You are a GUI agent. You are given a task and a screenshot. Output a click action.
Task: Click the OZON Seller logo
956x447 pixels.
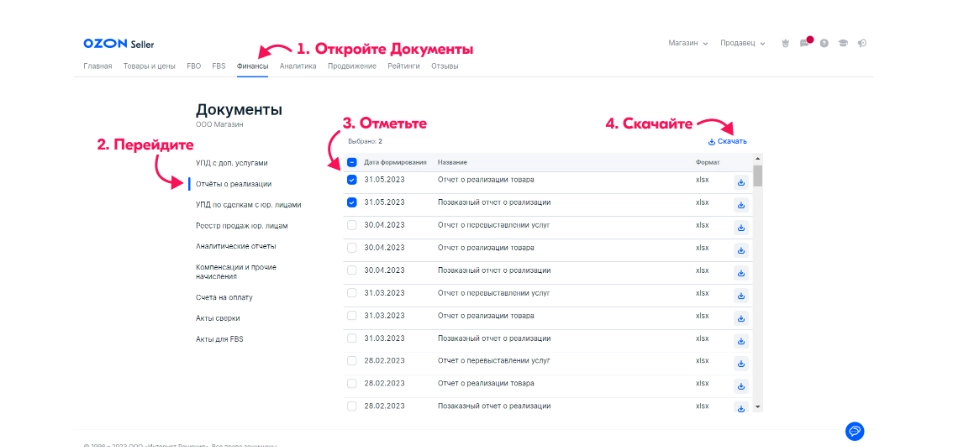112,44
